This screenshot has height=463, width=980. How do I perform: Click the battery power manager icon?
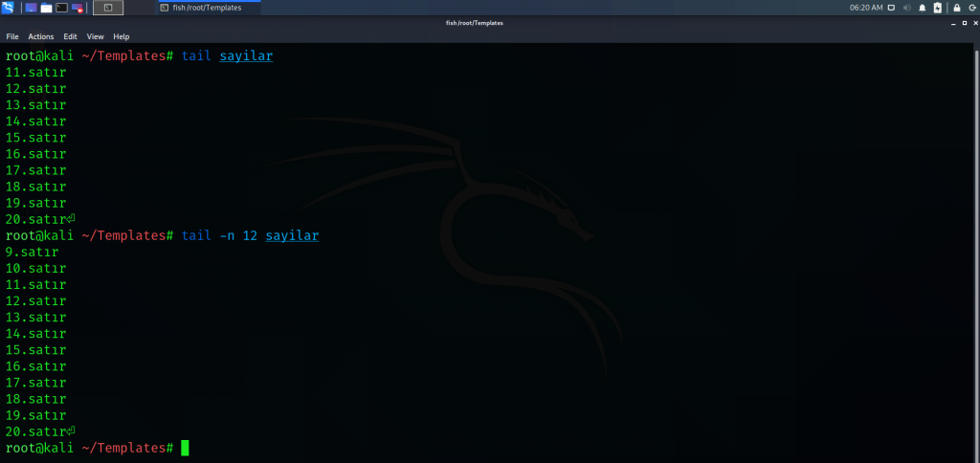click(937, 8)
